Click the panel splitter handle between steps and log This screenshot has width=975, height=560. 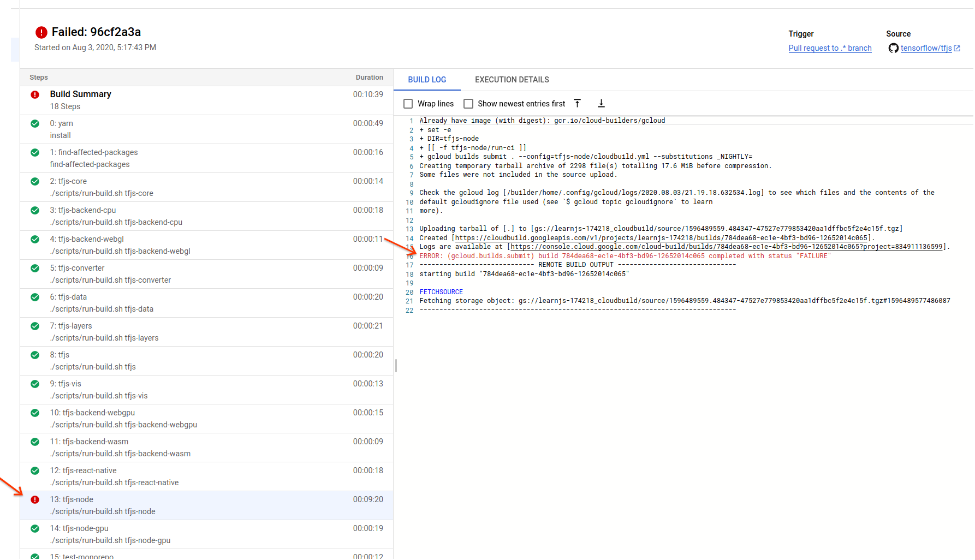coord(396,366)
